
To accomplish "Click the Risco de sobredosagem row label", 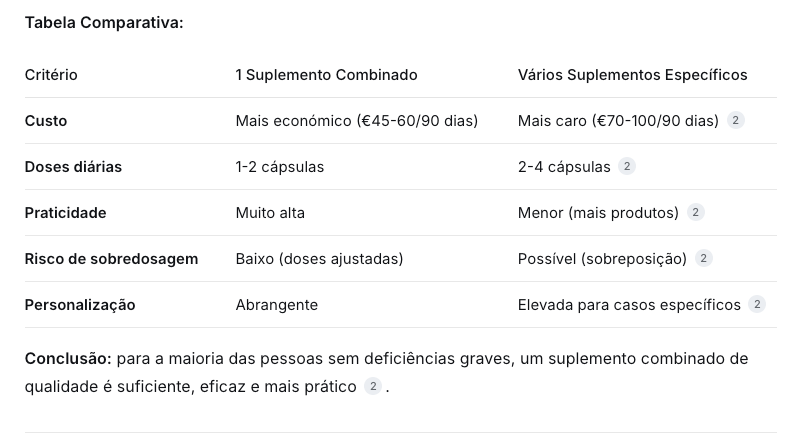I will (x=111, y=259).
